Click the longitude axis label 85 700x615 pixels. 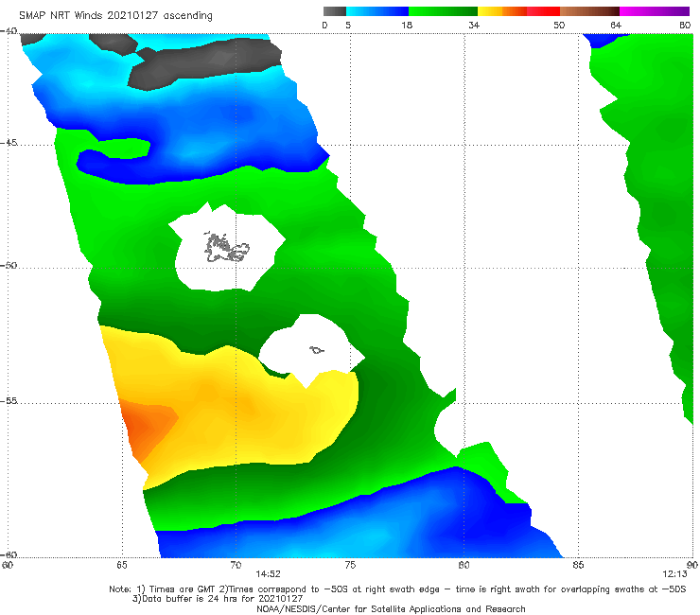coord(578,565)
